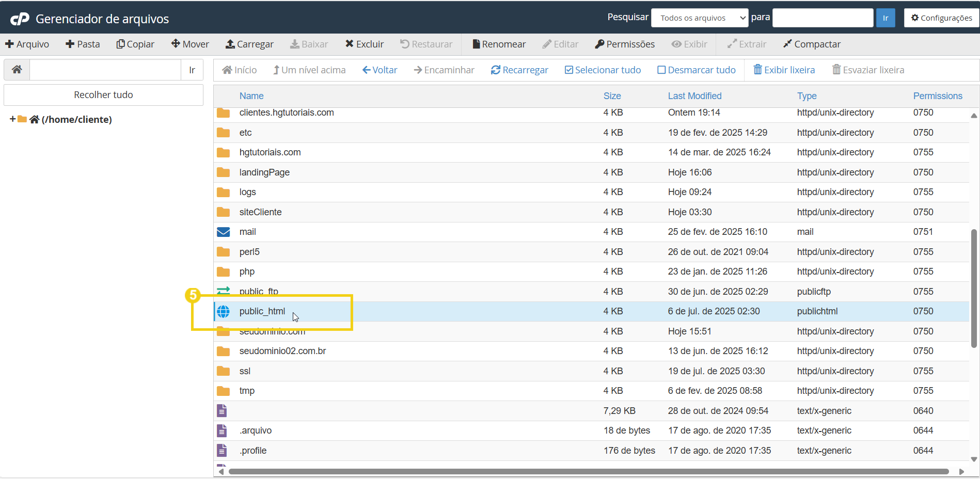Screen dimensions: 980x479
Task: Upload files using Carregar
Action: tap(249, 44)
